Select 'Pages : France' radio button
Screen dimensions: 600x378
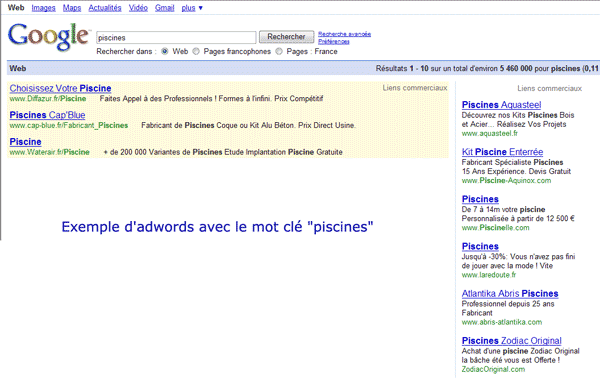[279, 51]
